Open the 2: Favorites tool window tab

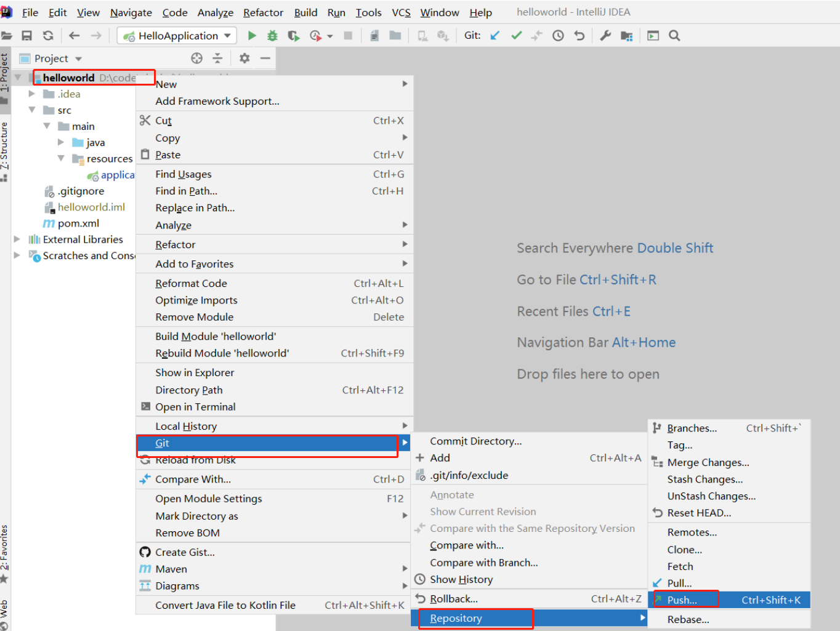pos(5,553)
